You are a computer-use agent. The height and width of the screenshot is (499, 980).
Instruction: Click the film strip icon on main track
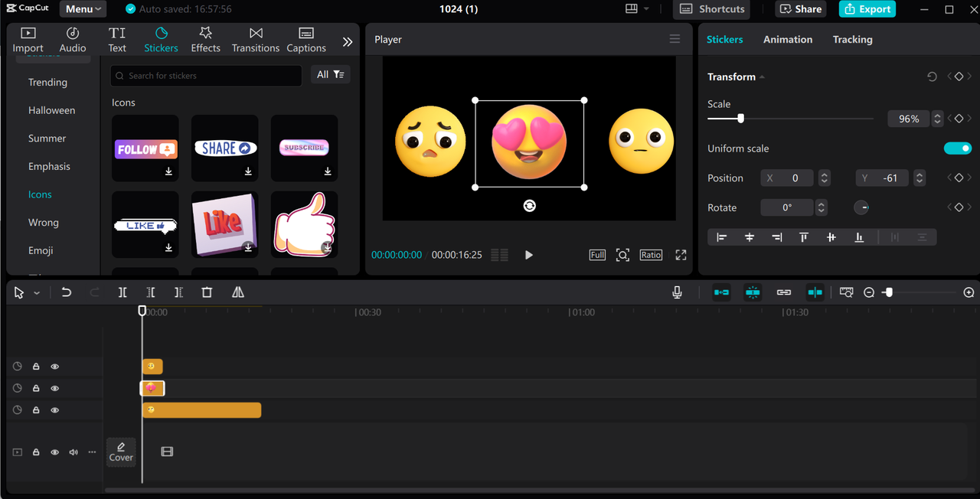tap(167, 452)
